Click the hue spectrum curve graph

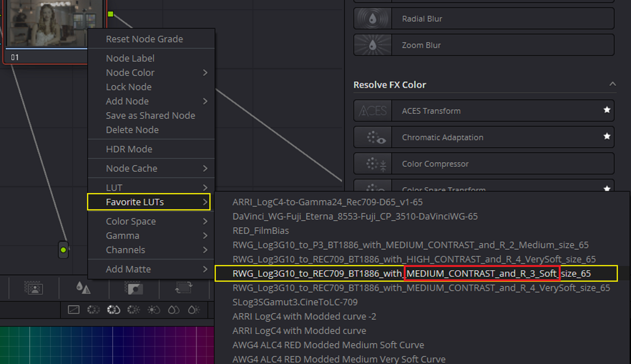107,345
